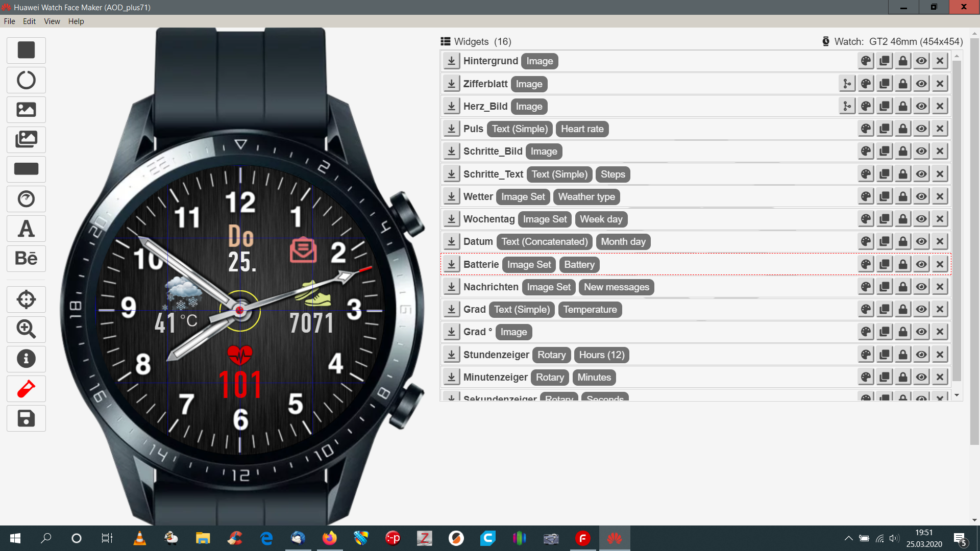Select the filled bar widget tool
The image size is (980, 551).
(26, 169)
